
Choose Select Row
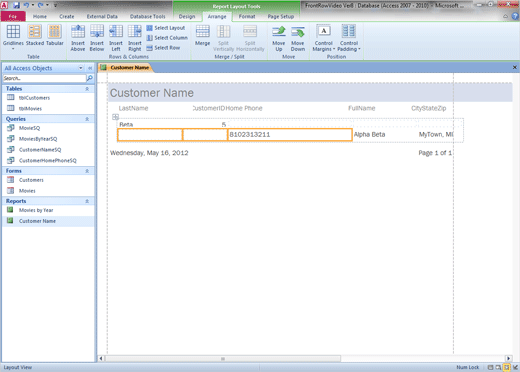pyautogui.click(x=163, y=48)
